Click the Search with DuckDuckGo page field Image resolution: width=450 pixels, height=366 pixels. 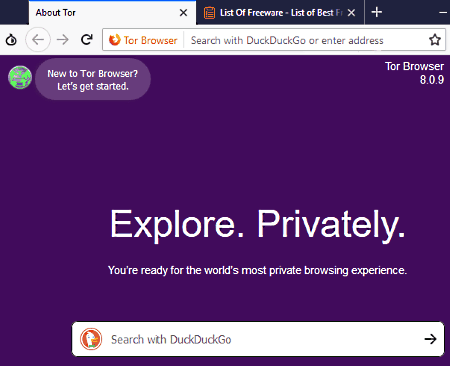[258, 339]
